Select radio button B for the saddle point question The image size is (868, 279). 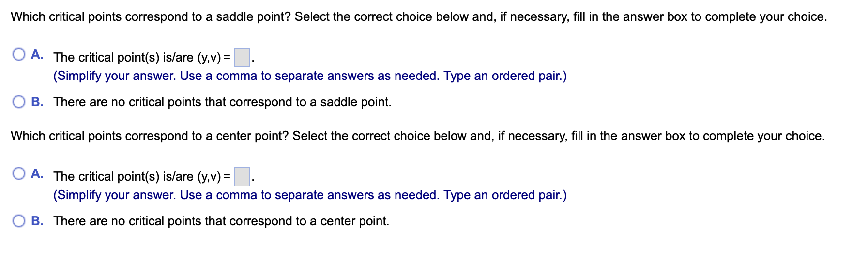click(19, 101)
